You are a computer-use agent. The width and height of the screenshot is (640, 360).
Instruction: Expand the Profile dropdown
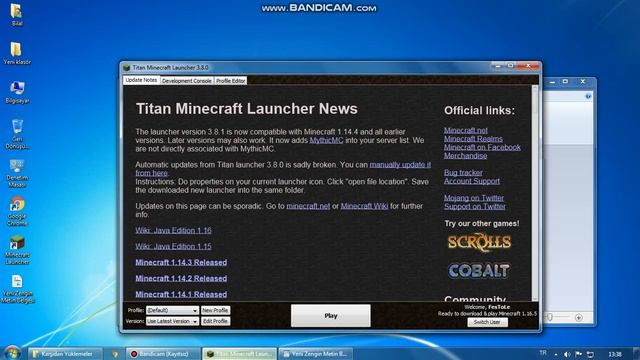pos(172,310)
